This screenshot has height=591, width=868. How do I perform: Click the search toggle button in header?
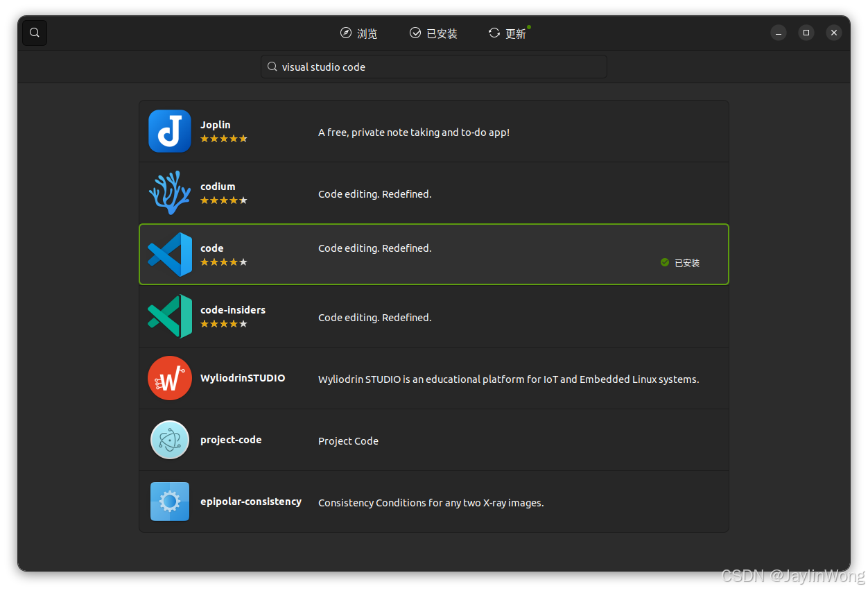point(35,33)
